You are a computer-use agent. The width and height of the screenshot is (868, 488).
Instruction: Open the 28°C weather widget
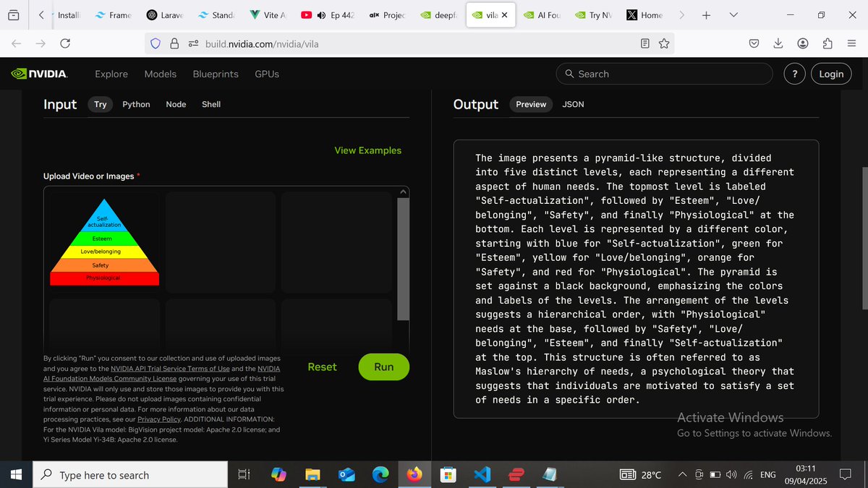(x=641, y=475)
